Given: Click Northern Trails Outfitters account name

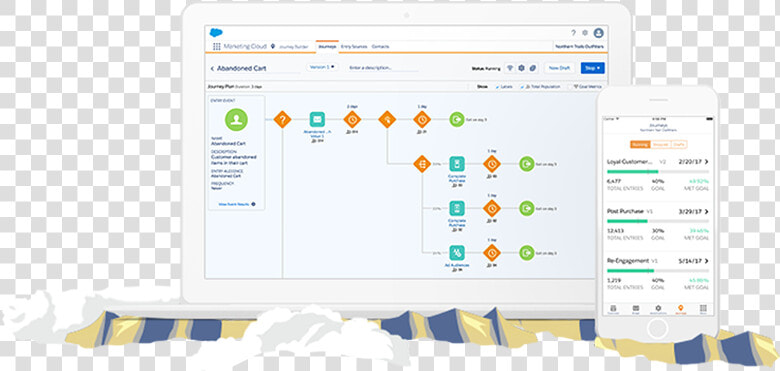Looking at the screenshot, I should [580, 47].
